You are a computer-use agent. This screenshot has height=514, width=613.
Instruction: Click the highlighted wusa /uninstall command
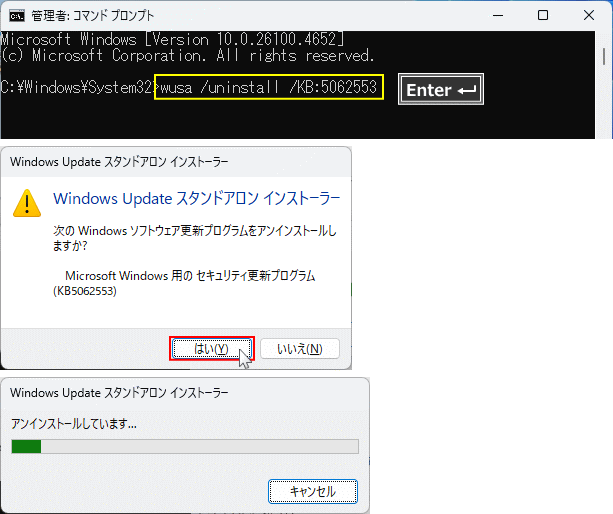pos(269,88)
